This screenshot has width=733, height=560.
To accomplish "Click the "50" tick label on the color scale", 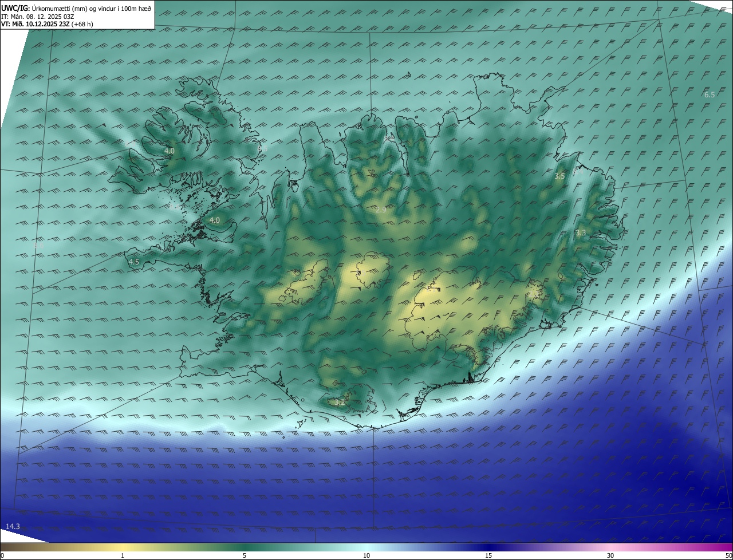I will pos(728,555).
